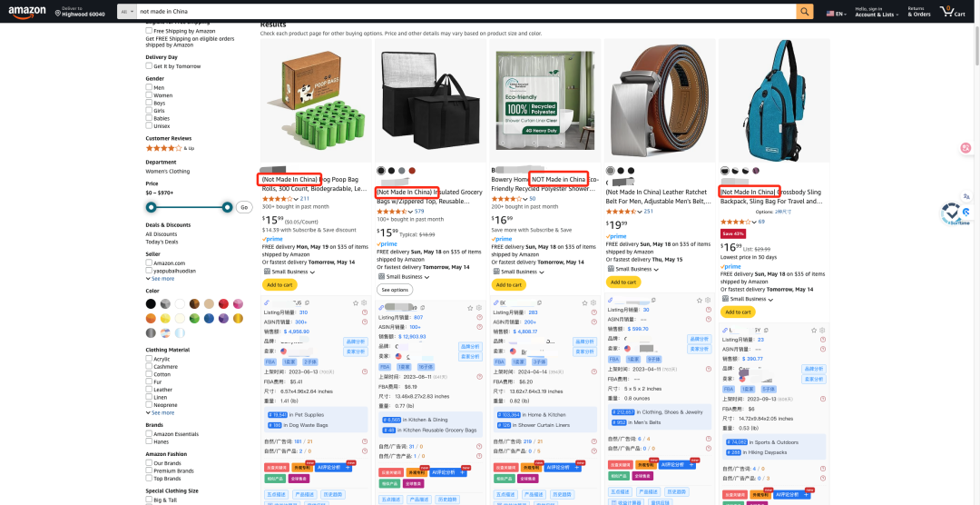Open gear icon in shower curtain data panel
Viewport: 980px width, 505px height.
593,302
